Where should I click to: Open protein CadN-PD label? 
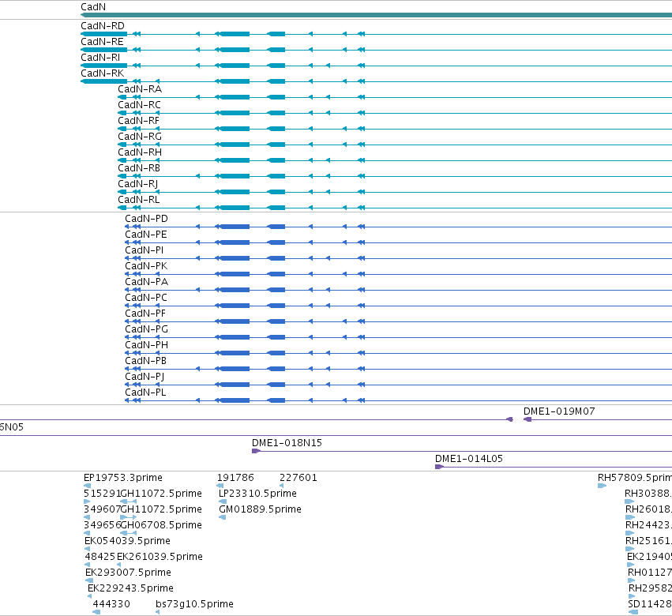click(x=146, y=219)
